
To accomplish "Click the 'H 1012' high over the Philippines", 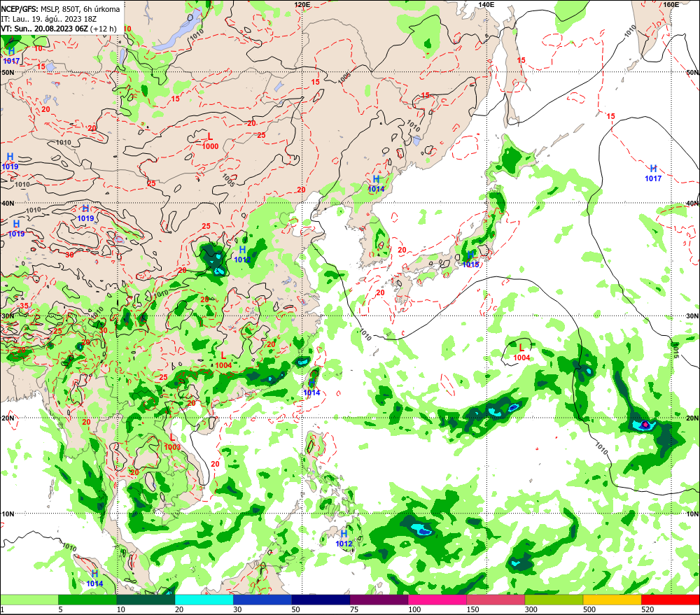I will coord(344,539).
